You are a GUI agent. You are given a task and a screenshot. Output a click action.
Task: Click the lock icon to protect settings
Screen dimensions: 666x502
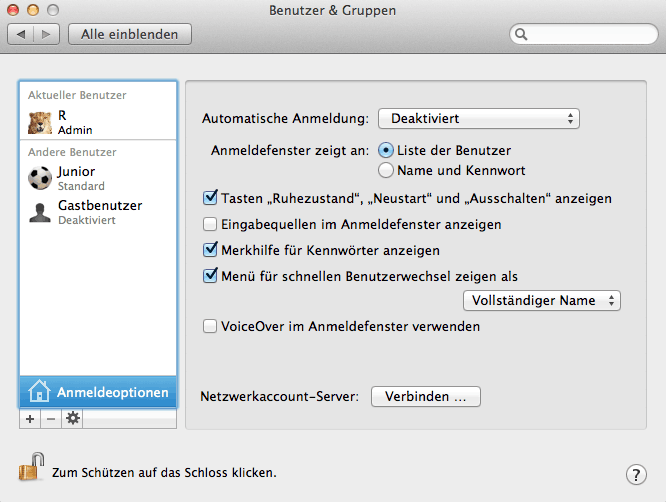click(x=32, y=467)
